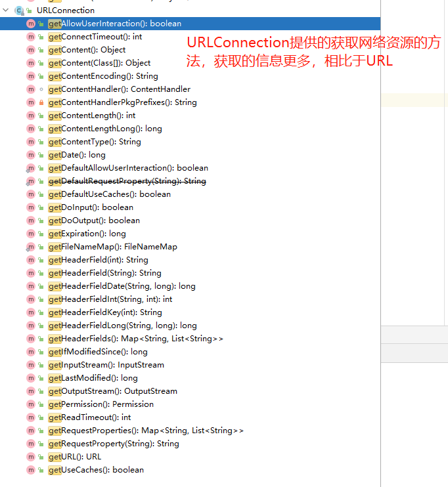
Task: Click method icon beside getInputStream()
Action: tap(31, 365)
